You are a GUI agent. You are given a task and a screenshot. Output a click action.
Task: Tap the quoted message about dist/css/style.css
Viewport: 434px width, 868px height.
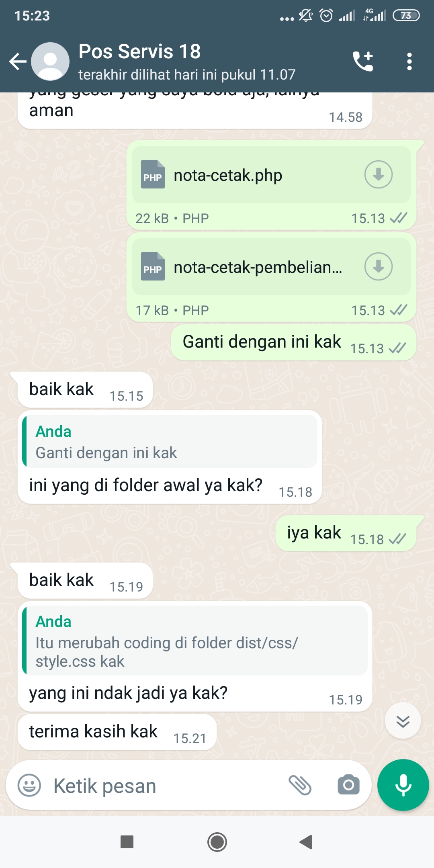[x=195, y=641]
